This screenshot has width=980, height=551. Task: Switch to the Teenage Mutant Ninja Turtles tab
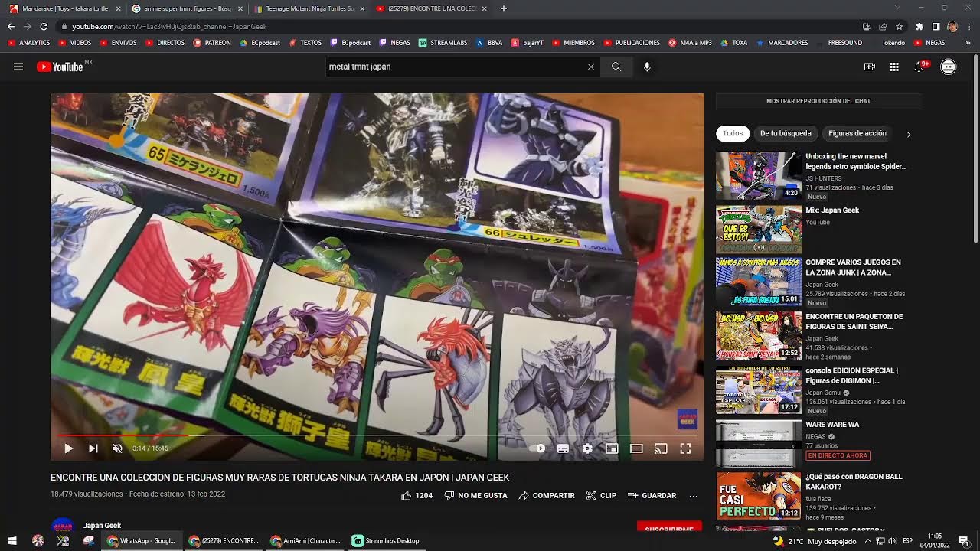(309, 8)
